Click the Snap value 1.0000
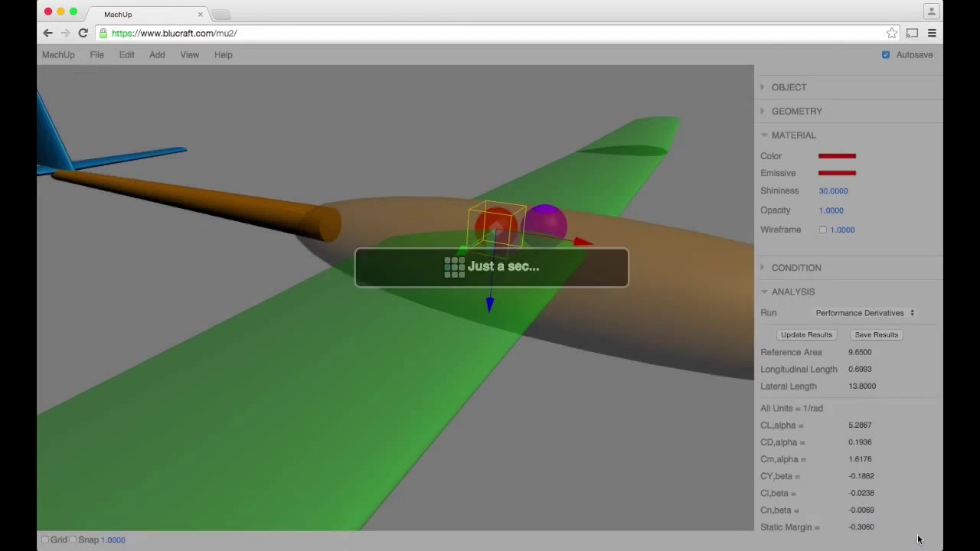Viewport: 980px width, 551px height. click(113, 540)
